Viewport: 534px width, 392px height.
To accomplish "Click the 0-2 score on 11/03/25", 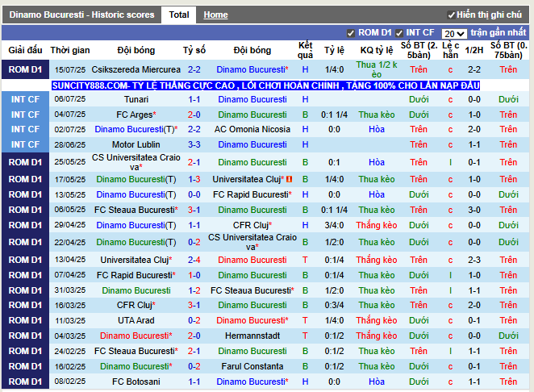I will (194, 320).
